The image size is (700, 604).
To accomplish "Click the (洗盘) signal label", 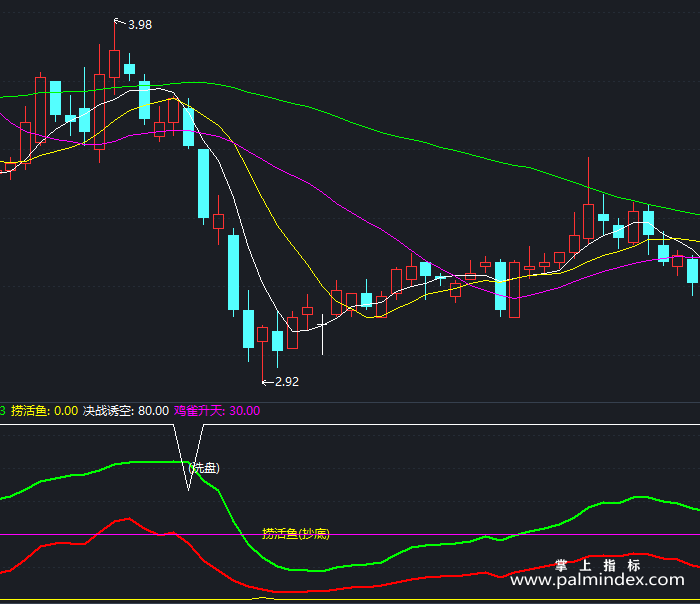I will (204, 468).
